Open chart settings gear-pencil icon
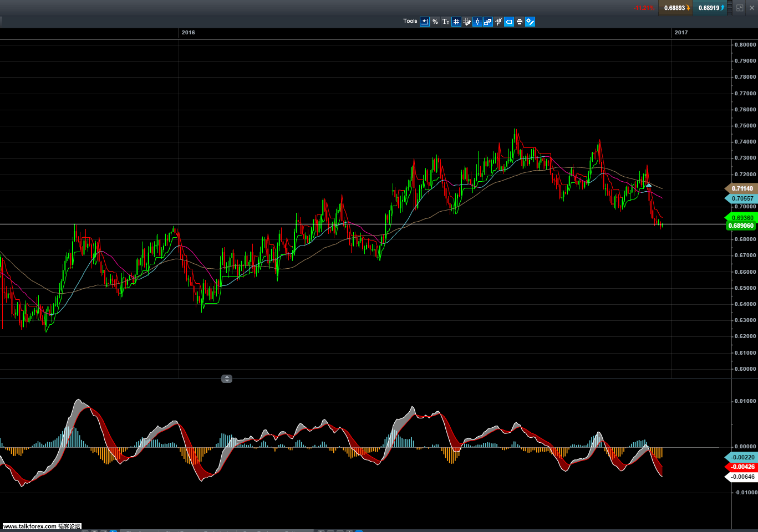758x532 pixels. [x=530, y=22]
